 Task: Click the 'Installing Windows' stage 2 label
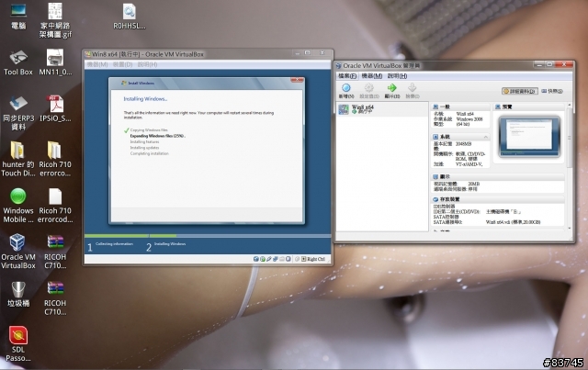coord(170,244)
